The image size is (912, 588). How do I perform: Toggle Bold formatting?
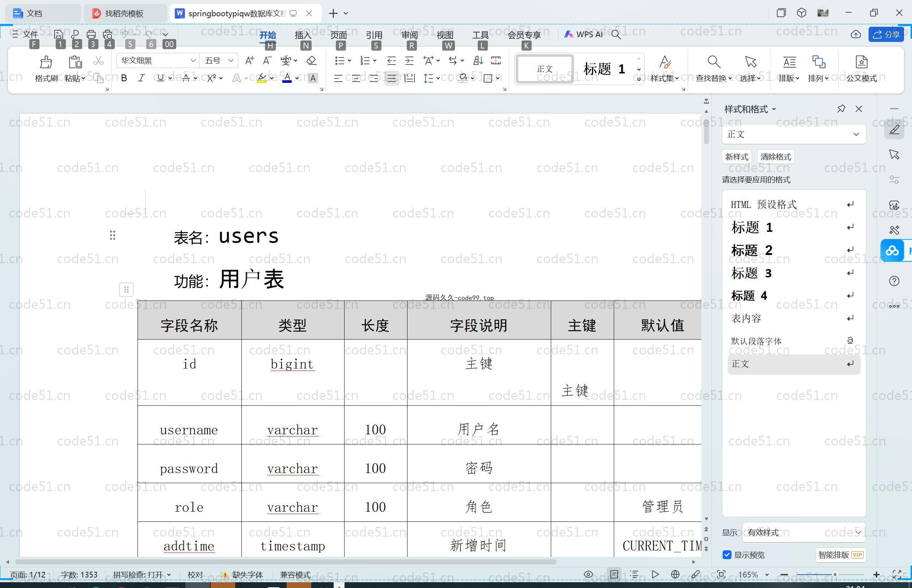[x=124, y=78]
